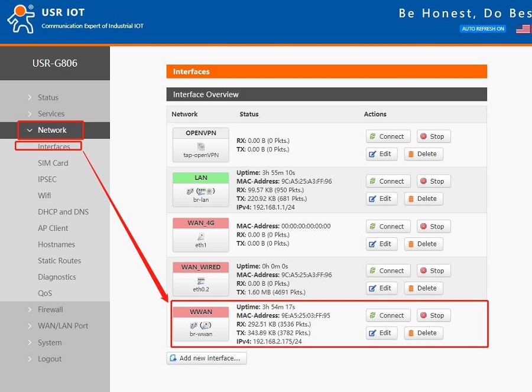
Task: Stop the WWAN interface
Action: point(434,315)
